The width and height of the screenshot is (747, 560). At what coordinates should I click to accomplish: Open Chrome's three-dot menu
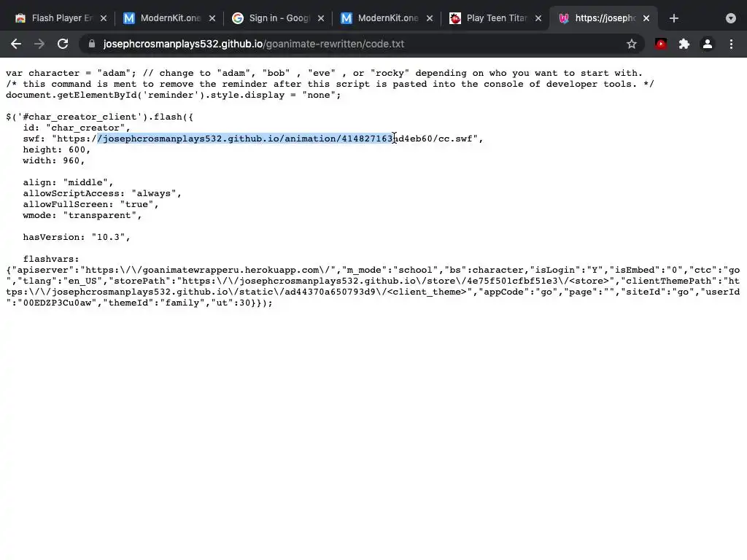click(731, 44)
